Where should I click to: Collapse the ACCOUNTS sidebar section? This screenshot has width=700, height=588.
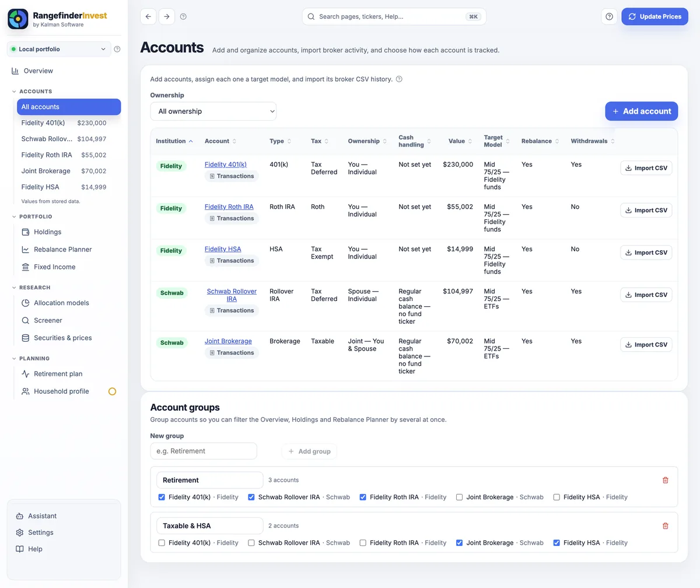(32, 92)
